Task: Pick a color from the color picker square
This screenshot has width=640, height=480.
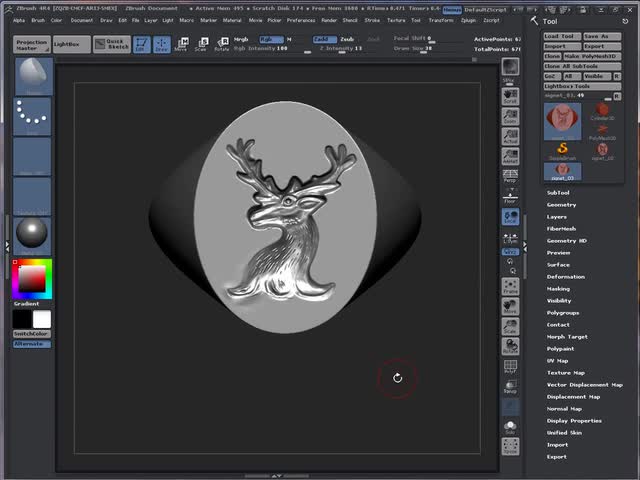Action: pos(31,277)
